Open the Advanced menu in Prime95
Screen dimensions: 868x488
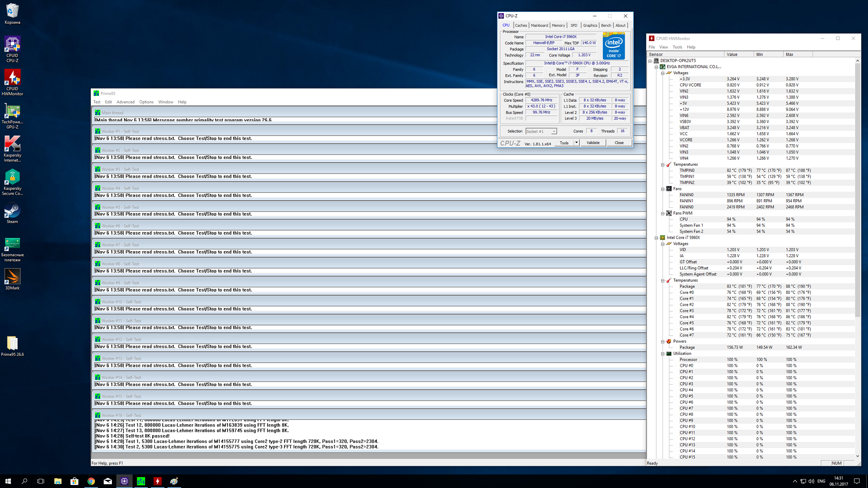125,102
